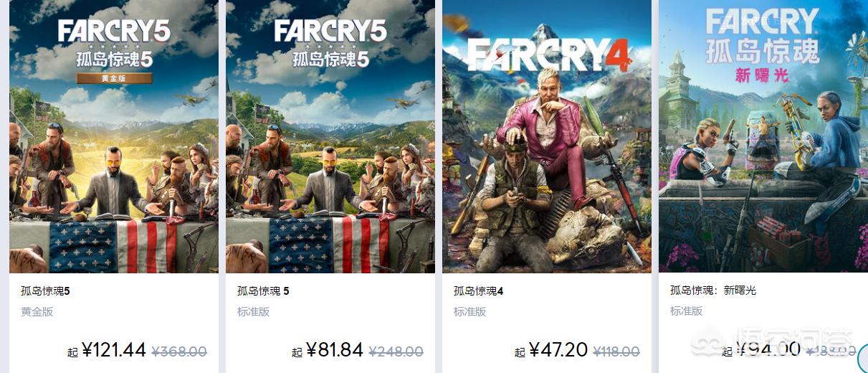Click the ¥47.20 discounted price
The width and height of the screenshot is (868, 373).
pos(558,350)
